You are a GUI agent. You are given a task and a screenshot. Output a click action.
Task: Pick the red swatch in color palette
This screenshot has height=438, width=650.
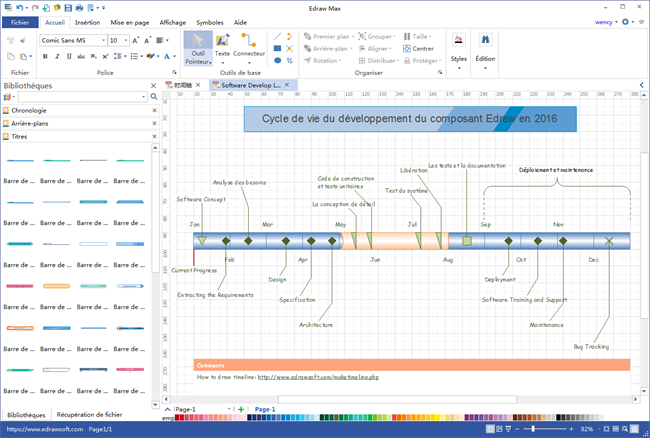point(179,419)
